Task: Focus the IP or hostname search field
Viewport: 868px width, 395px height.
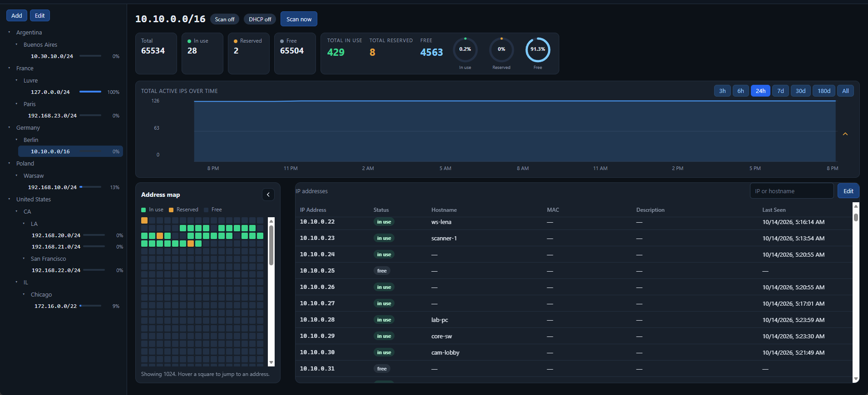Action: (x=792, y=191)
